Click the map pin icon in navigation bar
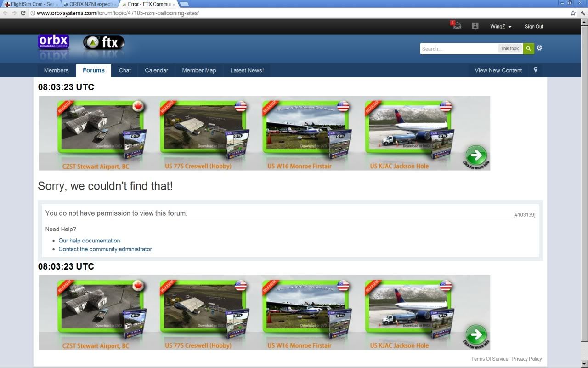This screenshot has width=588, height=368. [x=535, y=70]
